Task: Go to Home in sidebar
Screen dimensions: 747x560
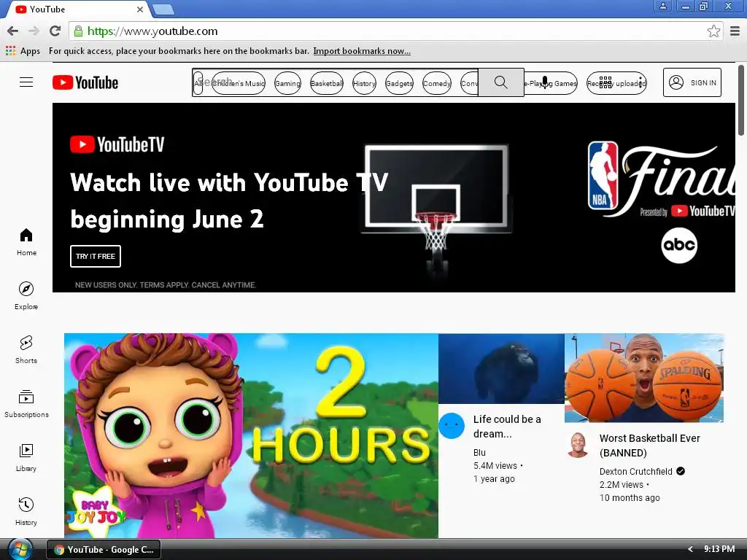Action: point(26,242)
